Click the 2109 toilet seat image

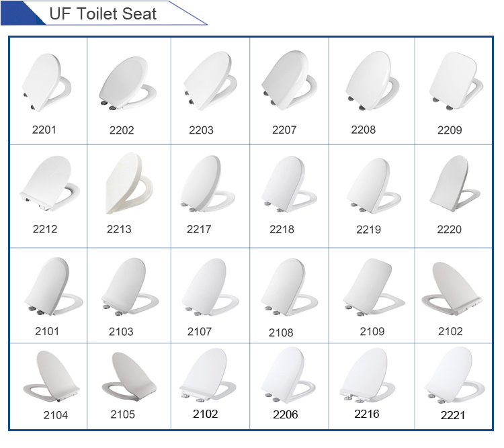[374, 287]
